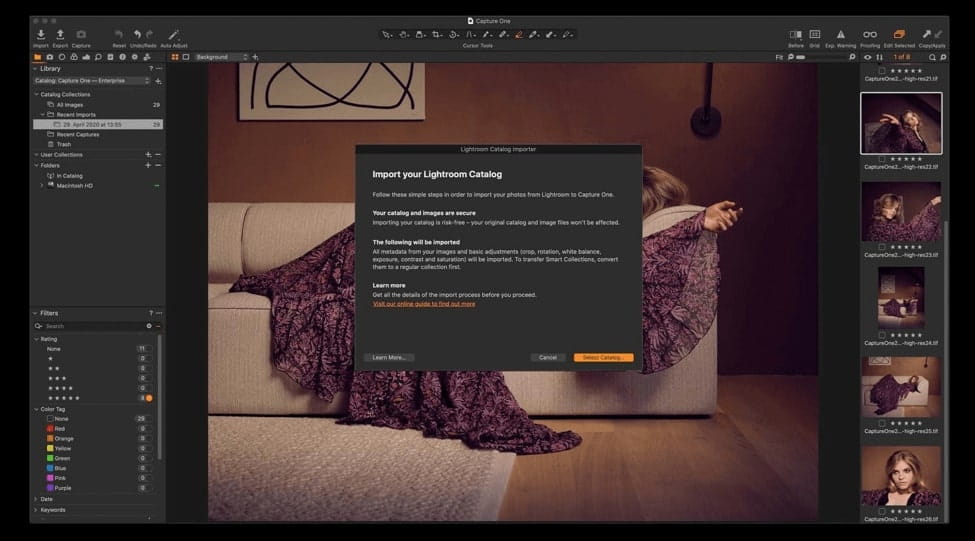
Task: Add a folder with Folders plus icon
Action: [x=148, y=165]
